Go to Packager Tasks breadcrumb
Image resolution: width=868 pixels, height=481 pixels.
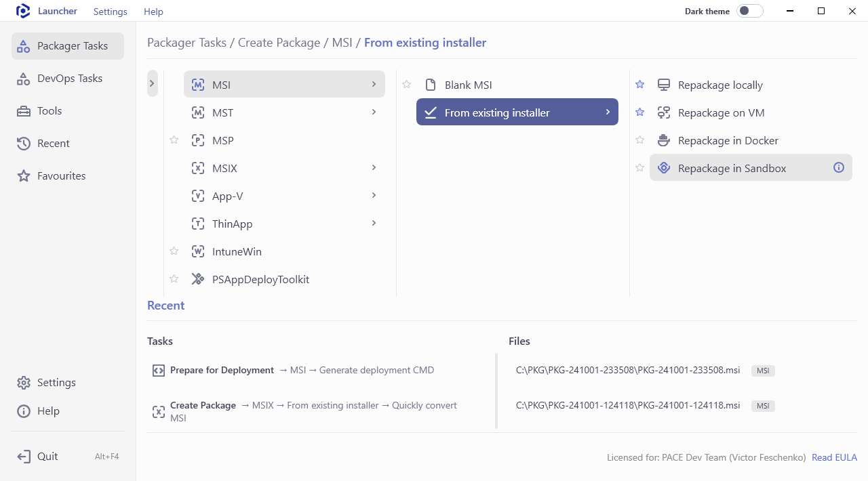(x=187, y=43)
